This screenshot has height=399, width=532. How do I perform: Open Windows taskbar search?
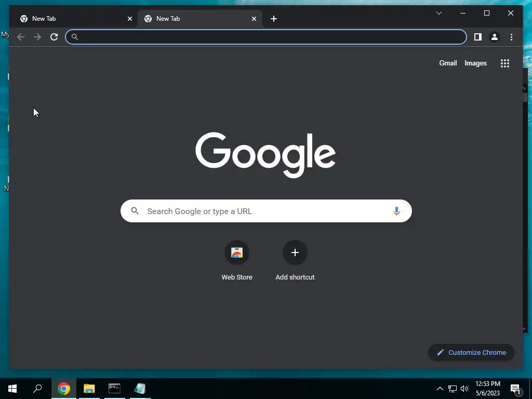pyautogui.click(x=37, y=389)
